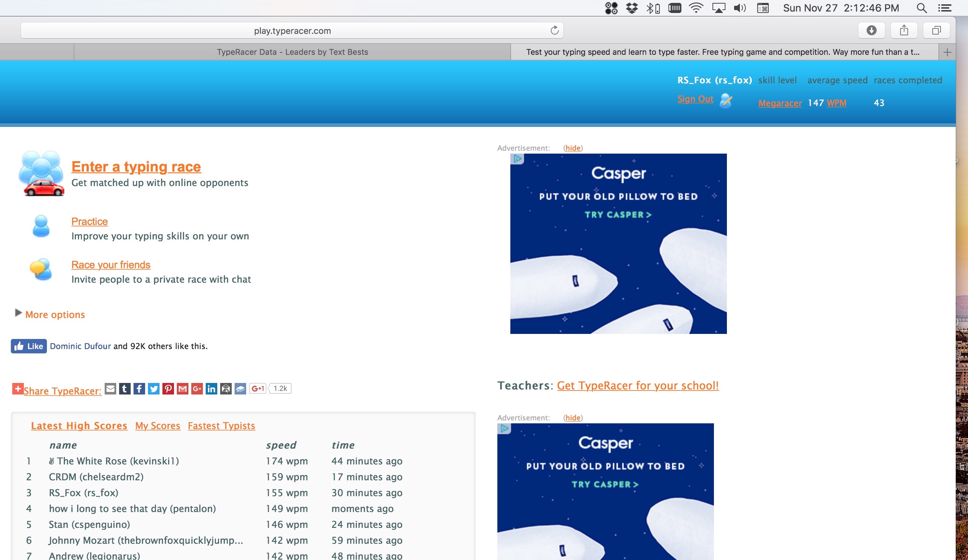This screenshot has width=968, height=560.
Task: Click the profile edit pencil icon
Action: tap(725, 101)
